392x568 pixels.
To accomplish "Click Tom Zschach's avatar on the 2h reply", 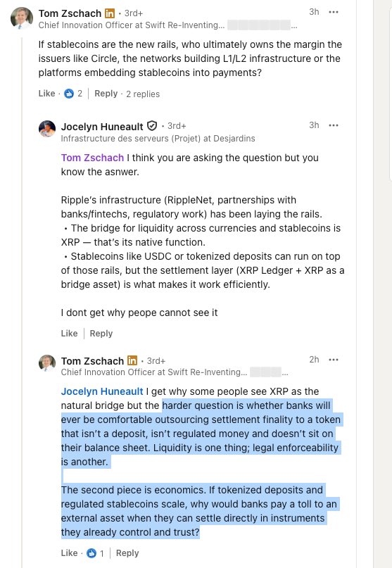I will [x=47, y=363].
